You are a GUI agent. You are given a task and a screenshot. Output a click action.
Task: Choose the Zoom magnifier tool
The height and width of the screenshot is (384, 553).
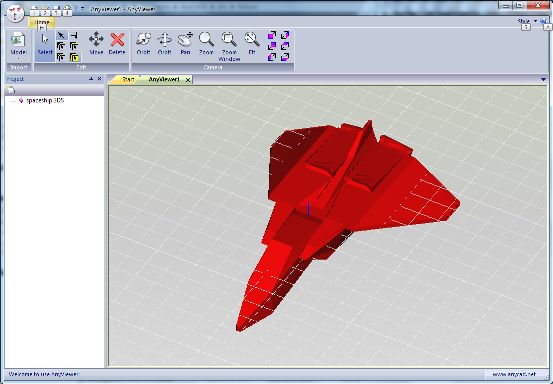point(206,43)
